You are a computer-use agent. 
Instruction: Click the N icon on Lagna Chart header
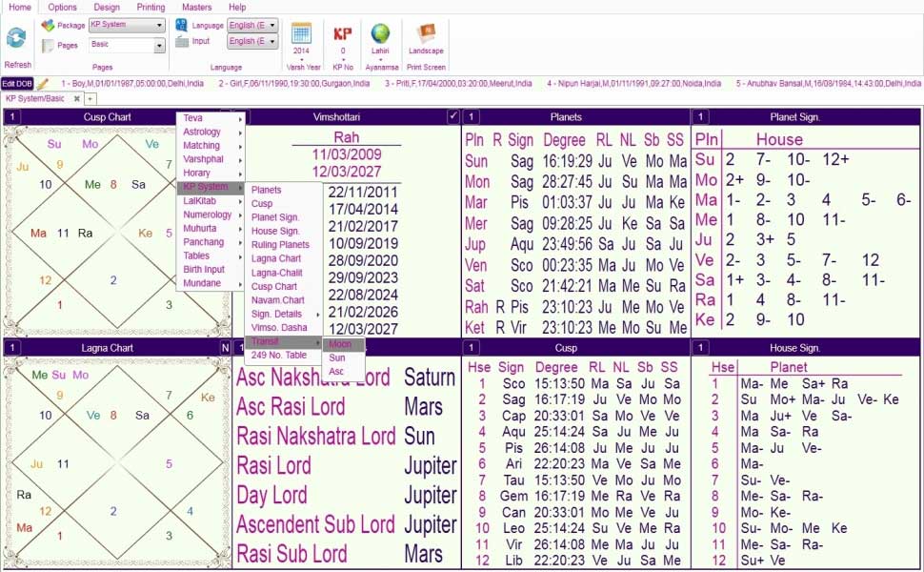point(225,347)
